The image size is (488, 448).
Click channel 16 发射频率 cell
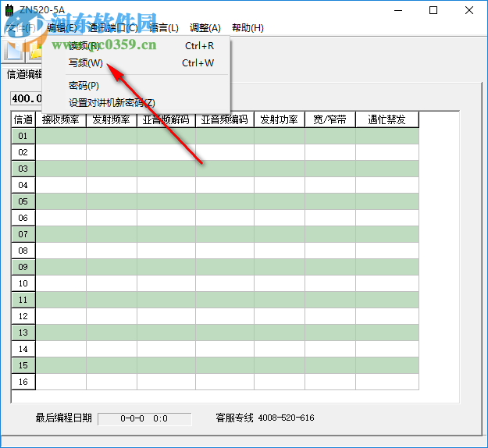point(112,382)
